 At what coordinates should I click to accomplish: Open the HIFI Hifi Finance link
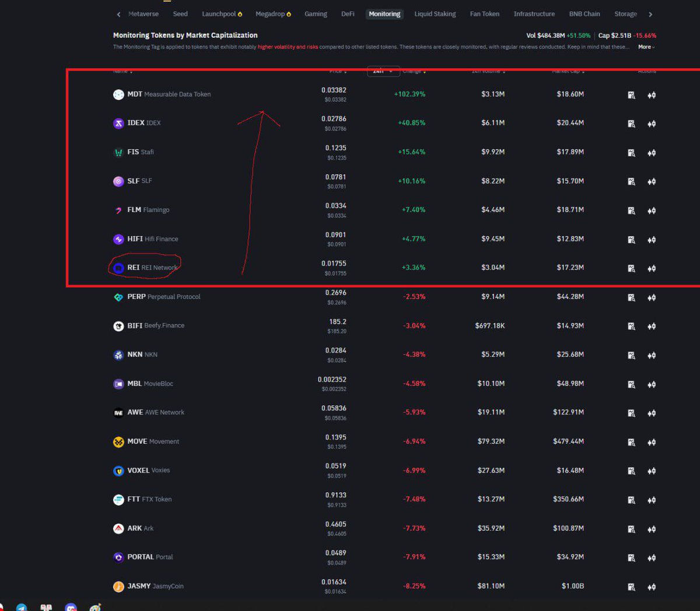153,239
